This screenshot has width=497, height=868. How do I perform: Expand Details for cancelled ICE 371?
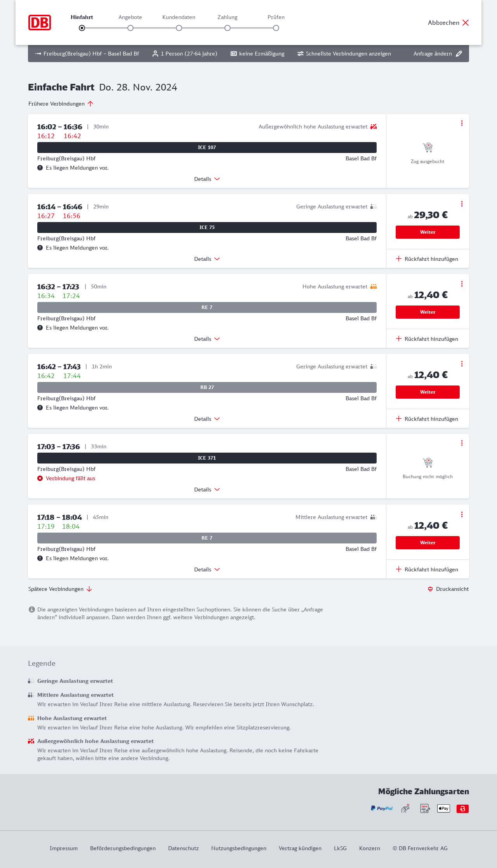[207, 490]
